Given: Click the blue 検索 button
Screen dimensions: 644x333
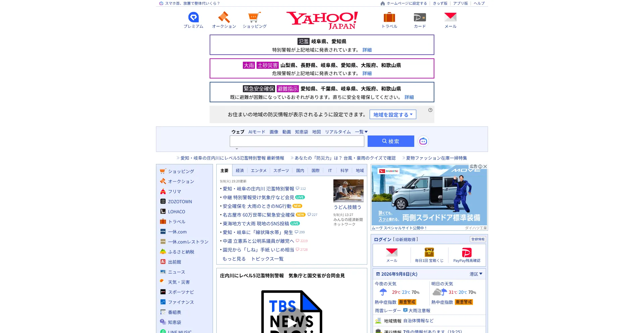Looking at the screenshot, I should [391, 141].
